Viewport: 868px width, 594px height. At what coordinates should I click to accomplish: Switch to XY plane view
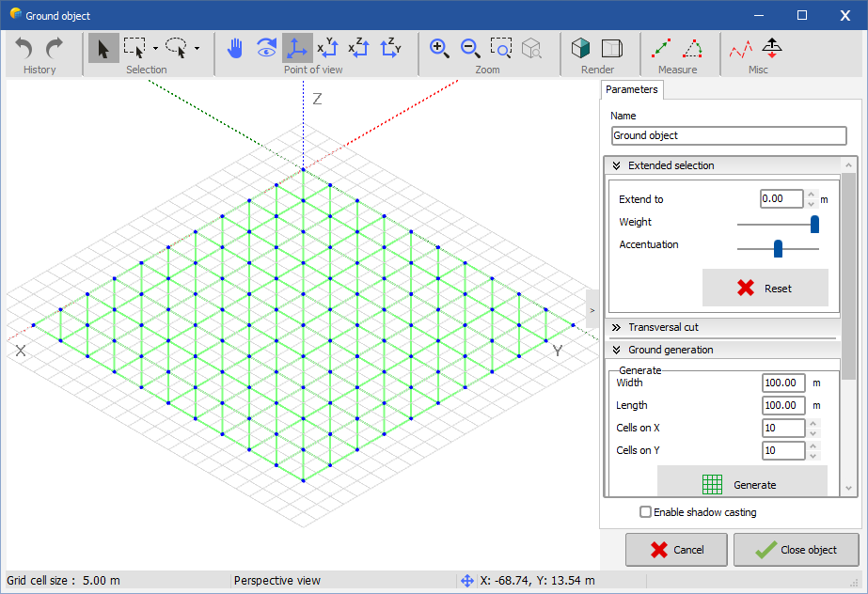(328, 48)
